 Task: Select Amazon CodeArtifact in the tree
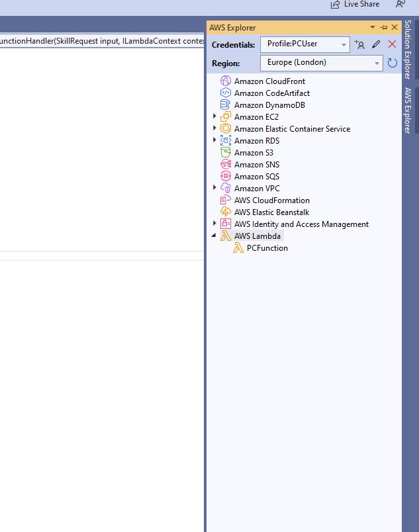(272, 93)
